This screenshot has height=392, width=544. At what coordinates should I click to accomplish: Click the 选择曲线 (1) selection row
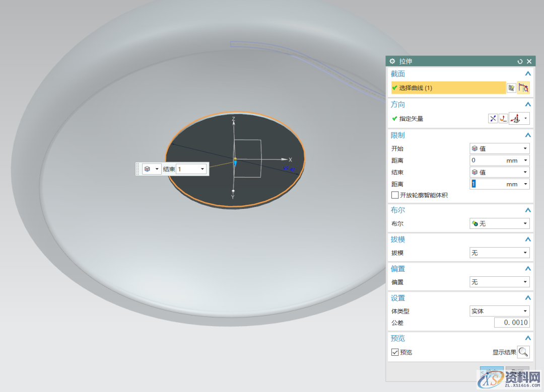448,88
